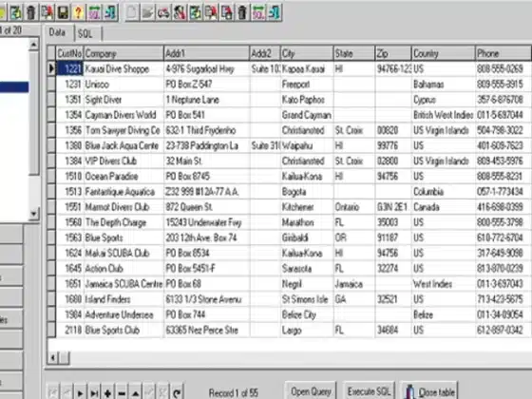Click the 'Ontario' state cell

tap(354, 207)
